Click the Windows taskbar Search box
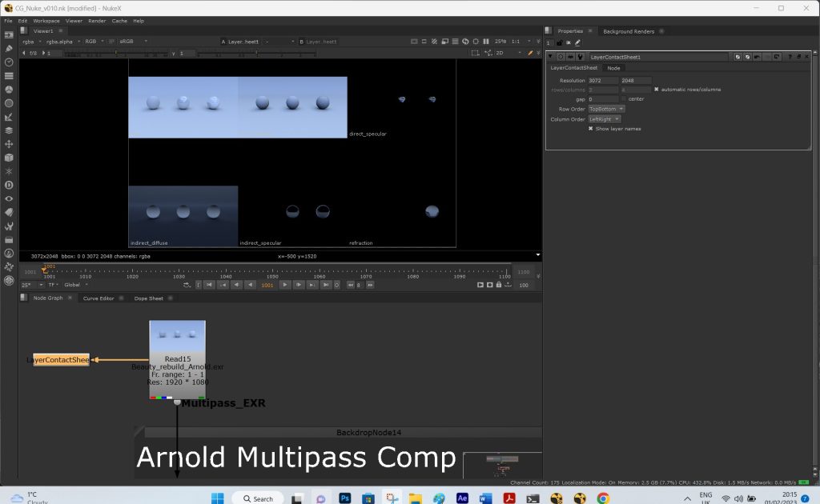Image resolution: width=820 pixels, height=504 pixels. click(x=258, y=498)
